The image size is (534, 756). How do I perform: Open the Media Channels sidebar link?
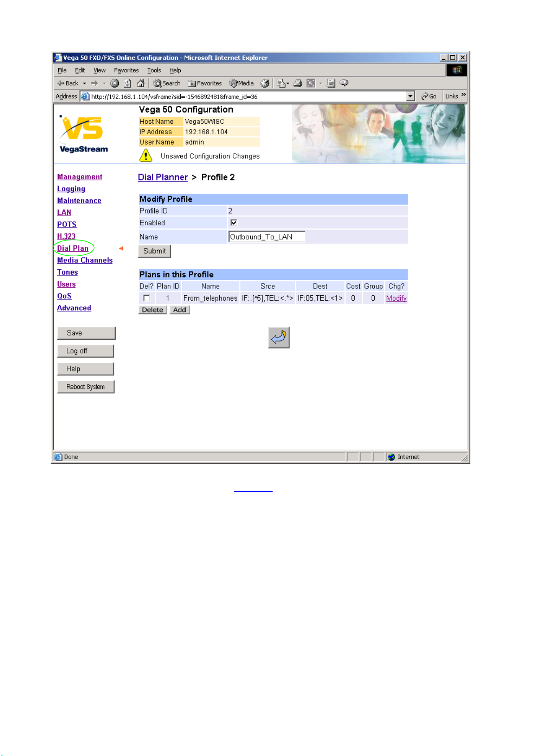coord(85,260)
